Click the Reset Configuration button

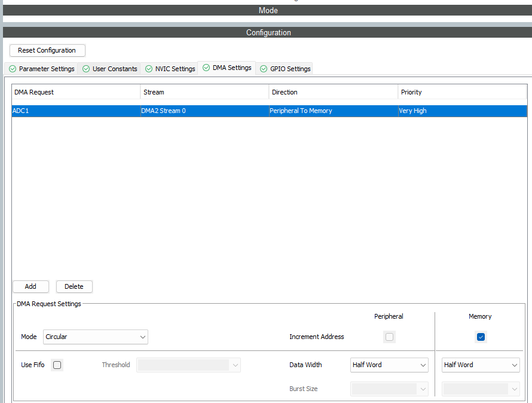point(47,50)
